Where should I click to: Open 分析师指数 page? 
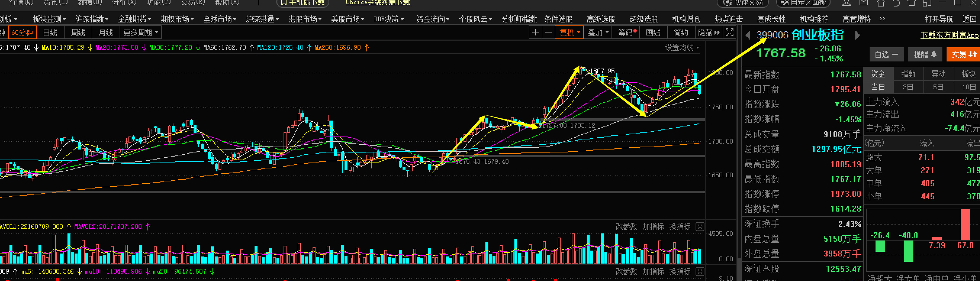coord(519,19)
